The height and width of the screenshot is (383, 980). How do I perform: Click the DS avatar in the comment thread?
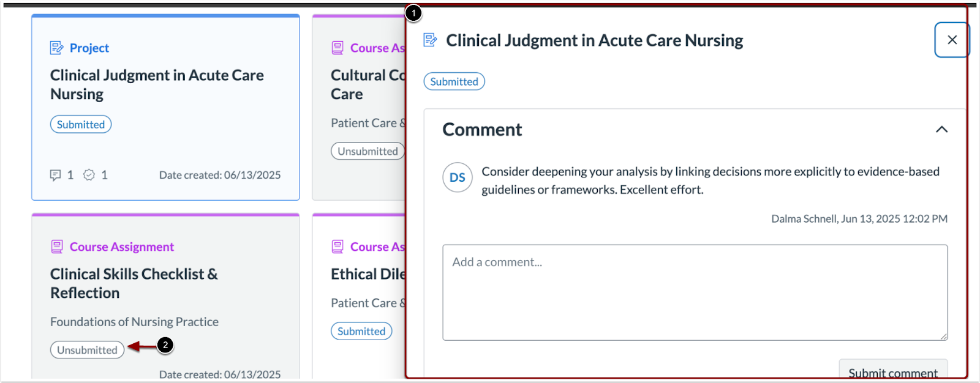pyautogui.click(x=457, y=177)
